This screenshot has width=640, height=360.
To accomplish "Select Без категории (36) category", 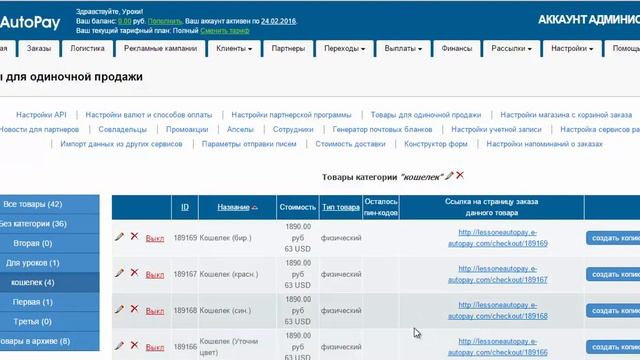I will [x=49, y=224].
